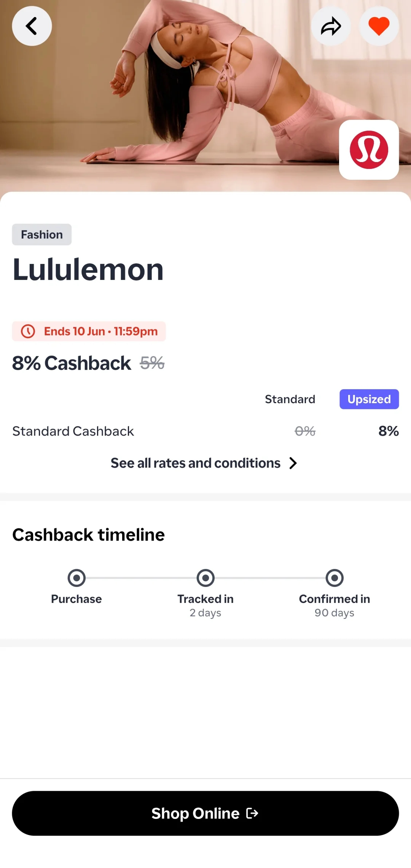411x868 pixels.
Task: Select the Upsized rate tab
Action: [369, 399]
